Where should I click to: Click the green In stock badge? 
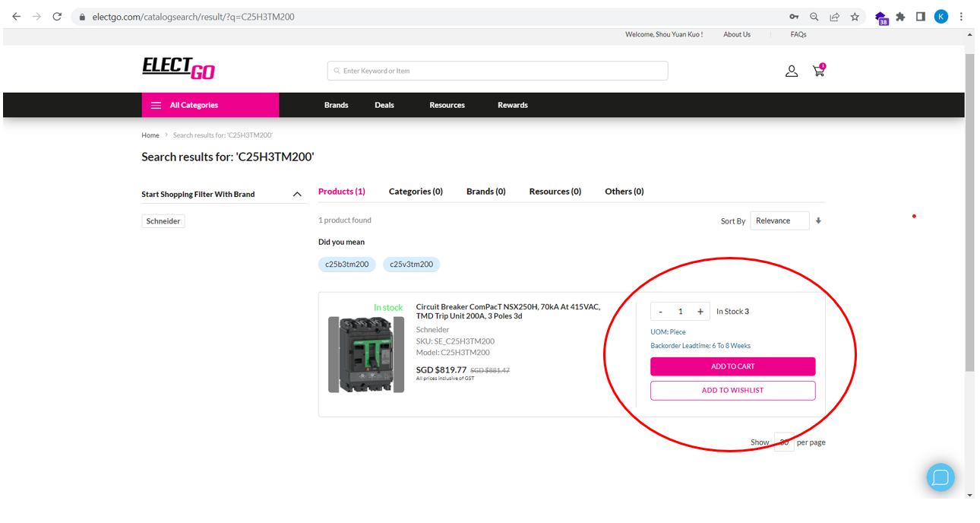point(388,308)
